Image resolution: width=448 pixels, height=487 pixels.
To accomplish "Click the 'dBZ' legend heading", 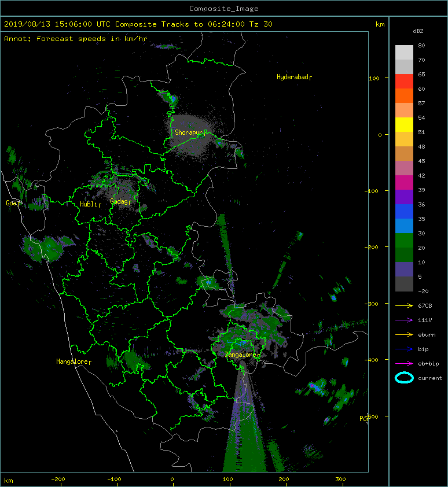I will (x=418, y=31).
